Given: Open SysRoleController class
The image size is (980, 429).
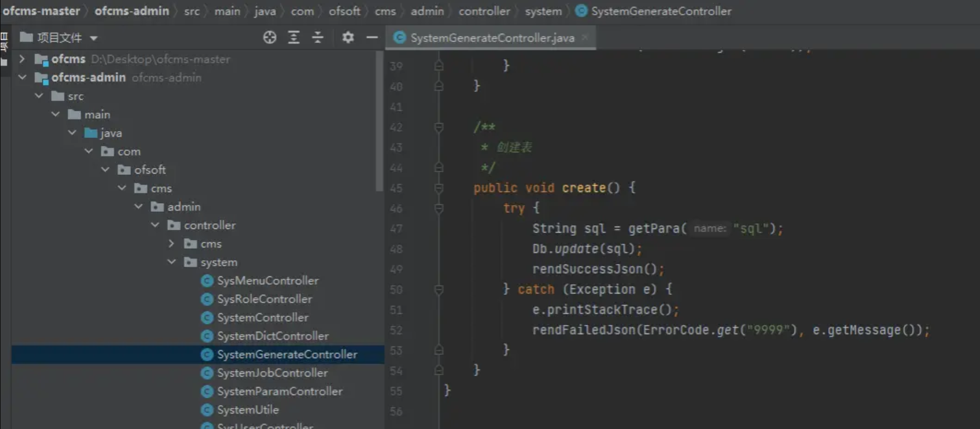Looking at the screenshot, I should [x=265, y=299].
